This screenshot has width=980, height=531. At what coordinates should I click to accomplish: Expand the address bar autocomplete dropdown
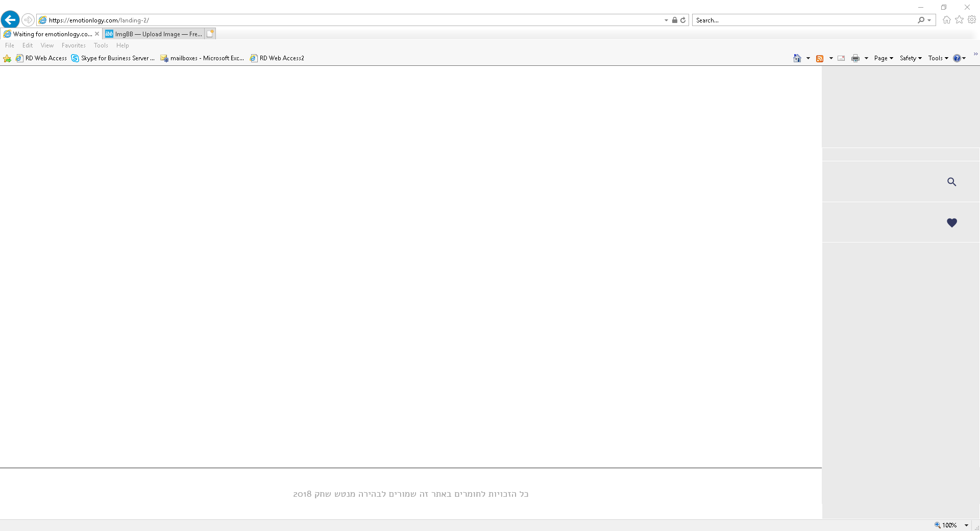tap(666, 20)
